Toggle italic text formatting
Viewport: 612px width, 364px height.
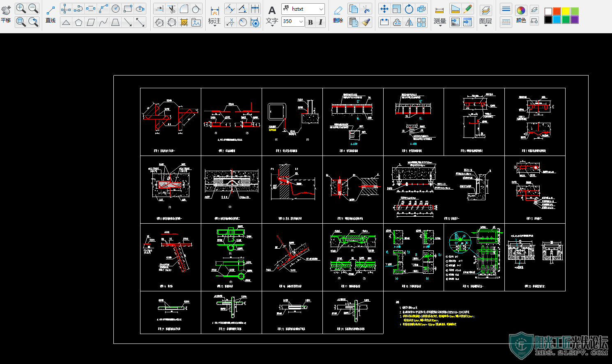pos(321,22)
